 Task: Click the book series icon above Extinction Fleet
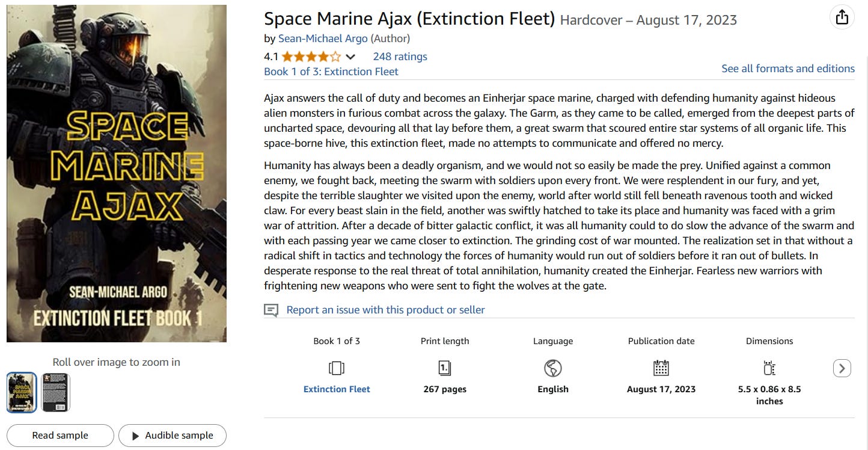tap(337, 368)
